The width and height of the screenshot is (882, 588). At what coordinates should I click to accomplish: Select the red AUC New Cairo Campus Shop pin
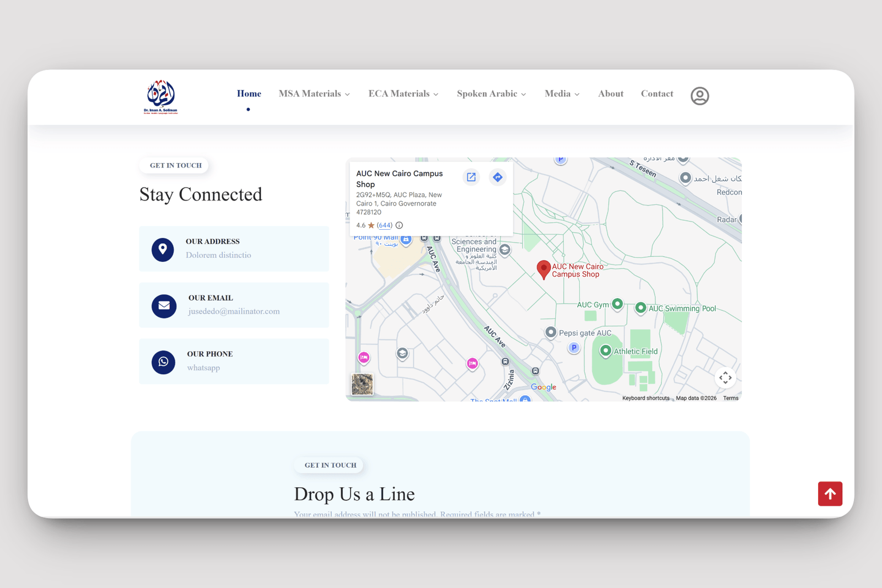point(544,270)
